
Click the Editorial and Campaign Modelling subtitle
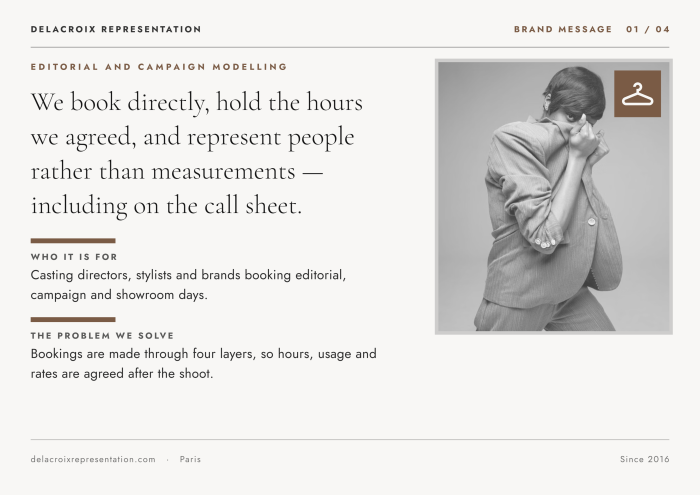click(x=159, y=67)
